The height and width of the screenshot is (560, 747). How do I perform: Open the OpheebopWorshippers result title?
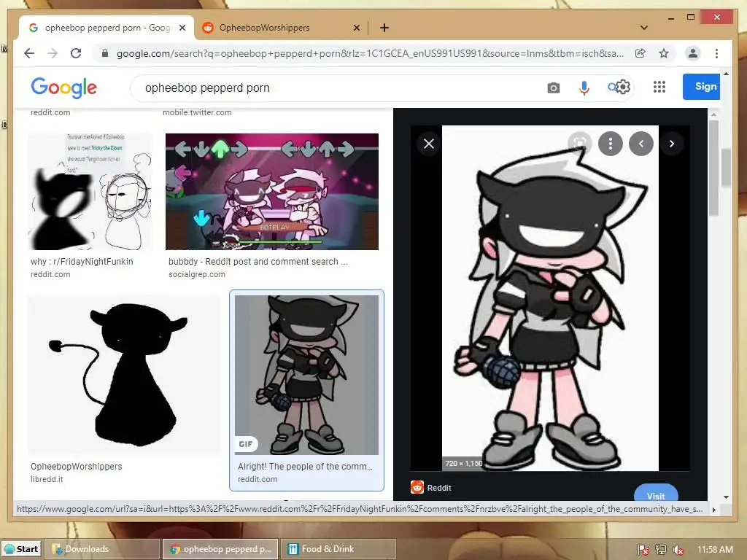coord(76,466)
